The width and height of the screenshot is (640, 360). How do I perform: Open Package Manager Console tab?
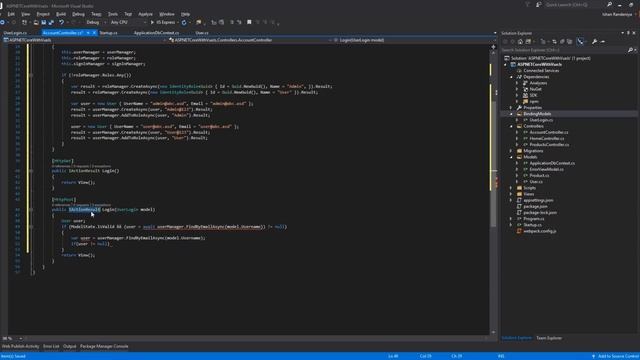tap(104, 347)
